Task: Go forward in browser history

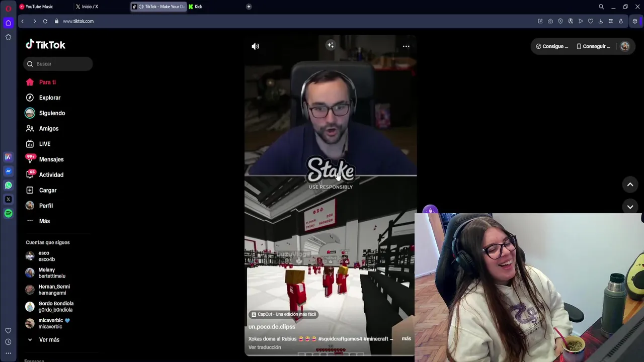Action: tap(34, 21)
